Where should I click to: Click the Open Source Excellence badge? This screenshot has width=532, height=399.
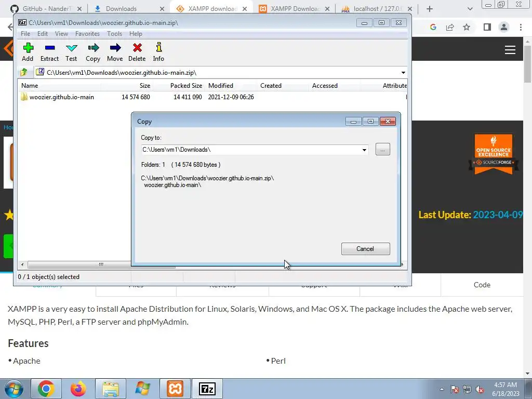click(x=494, y=154)
